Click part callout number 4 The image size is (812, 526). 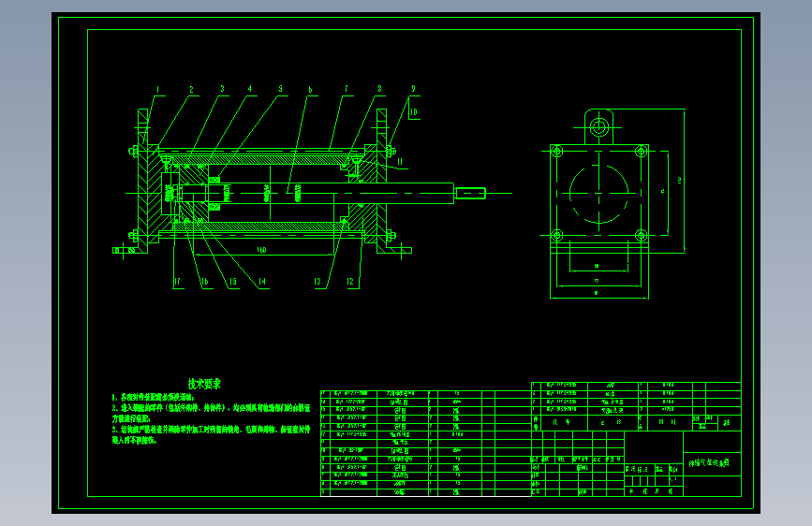250,89
